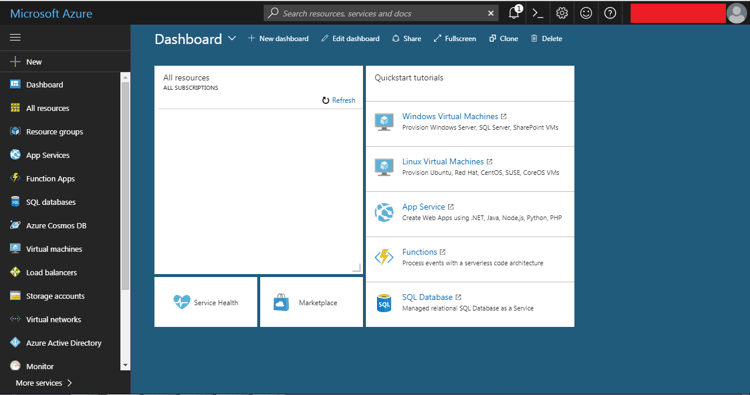Open the help question mark icon

tap(610, 13)
